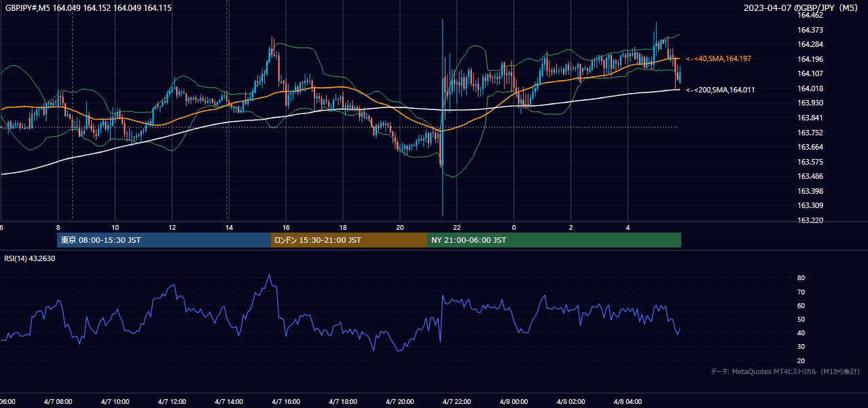Click hour tick 22 under the price chart

(x=457, y=227)
